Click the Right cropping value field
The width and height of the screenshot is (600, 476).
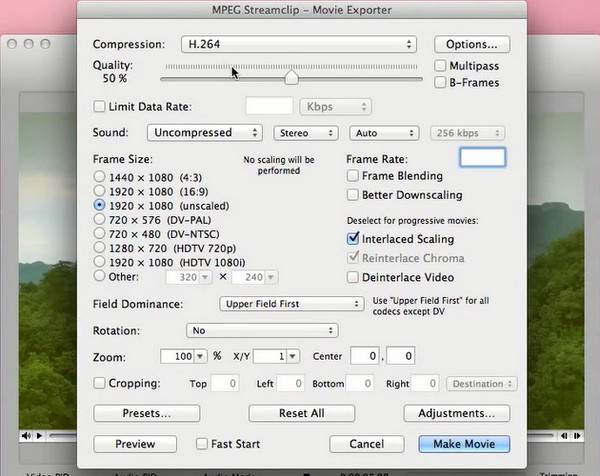pyautogui.click(x=425, y=383)
